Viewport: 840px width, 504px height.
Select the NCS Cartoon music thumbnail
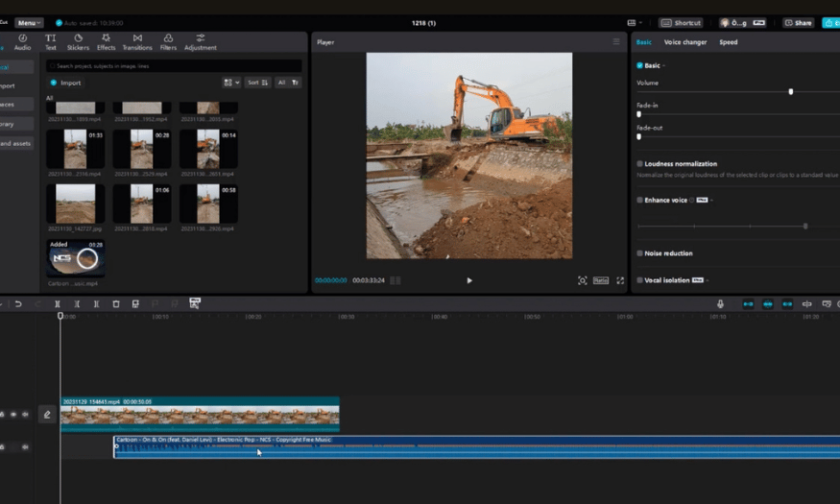pos(76,258)
